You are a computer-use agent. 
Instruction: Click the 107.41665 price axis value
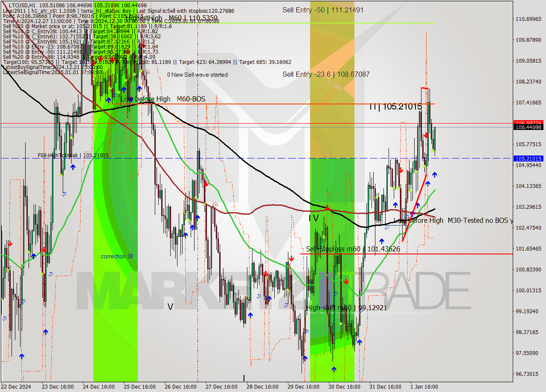pos(528,102)
